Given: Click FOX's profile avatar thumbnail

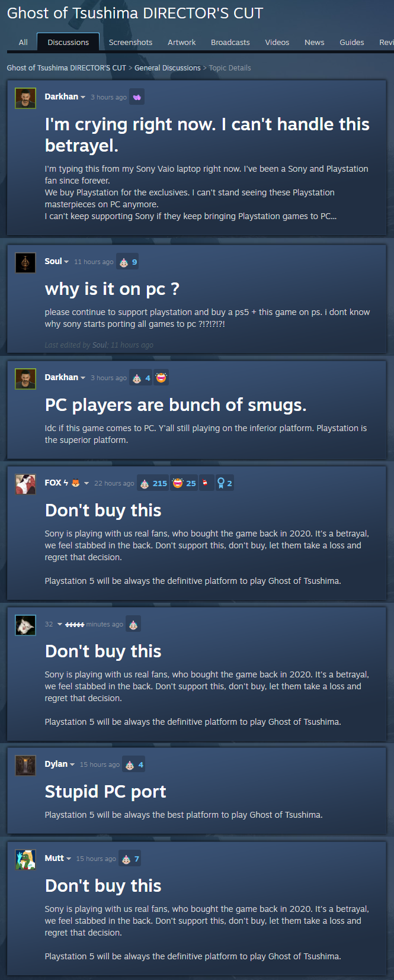Looking at the screenshot, I should [x=25, y=484].
